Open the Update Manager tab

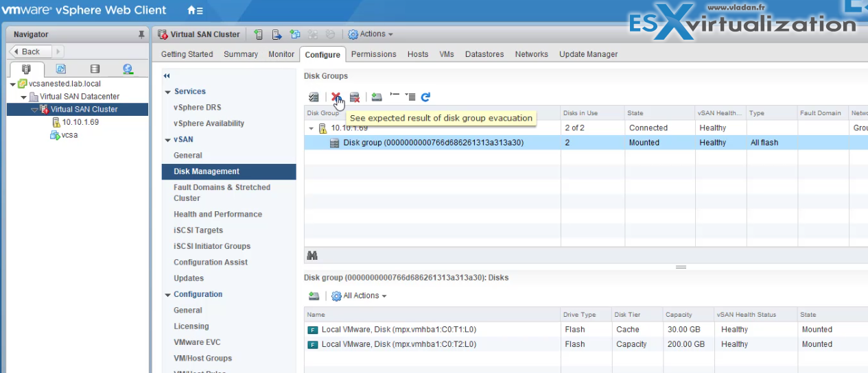(588, 54)
